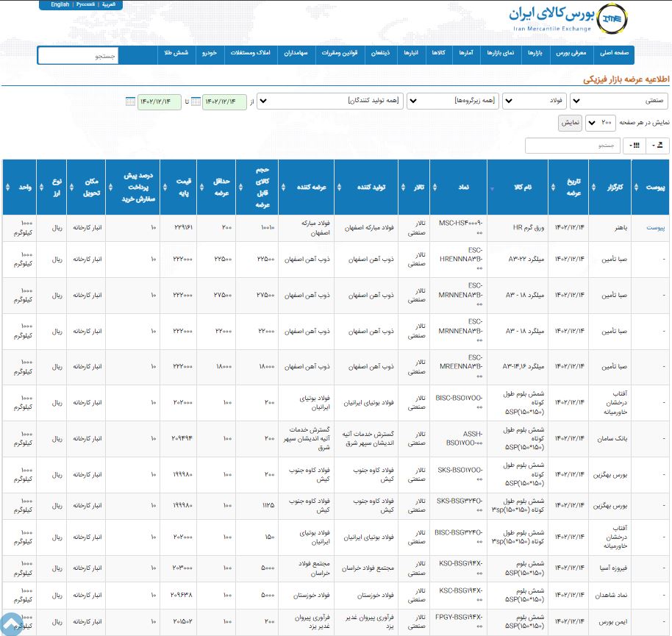
Task: Click the scroll-to-top arrow button
Action: click(x=12, y=624)
